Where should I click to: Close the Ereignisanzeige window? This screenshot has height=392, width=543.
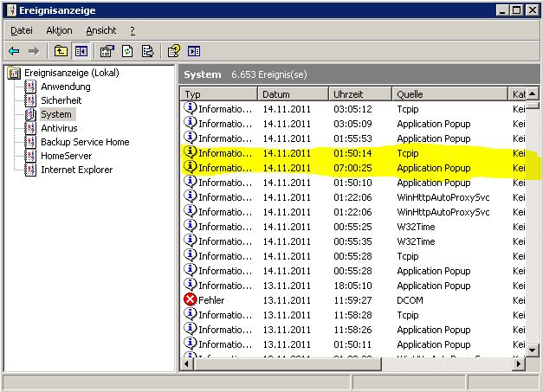tap(533, 10)
